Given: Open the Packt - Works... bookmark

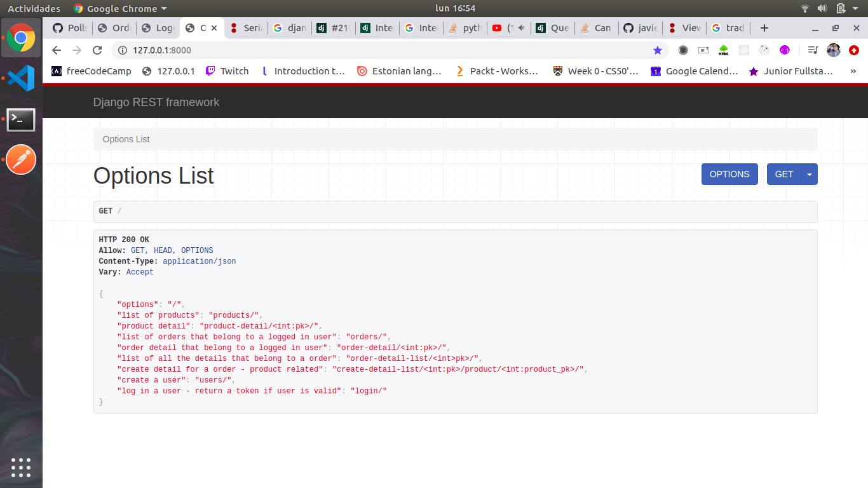Looking at the screenshot, I should click(x=497, y=71).
